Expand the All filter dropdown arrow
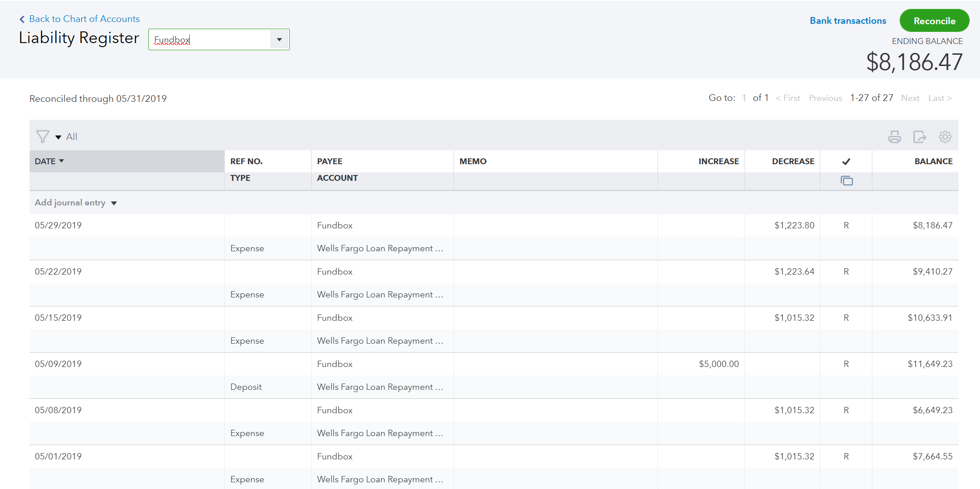Image resolution: width=980 pixels, height=489 pixels. pyautogui.click(x=58, y=137)
